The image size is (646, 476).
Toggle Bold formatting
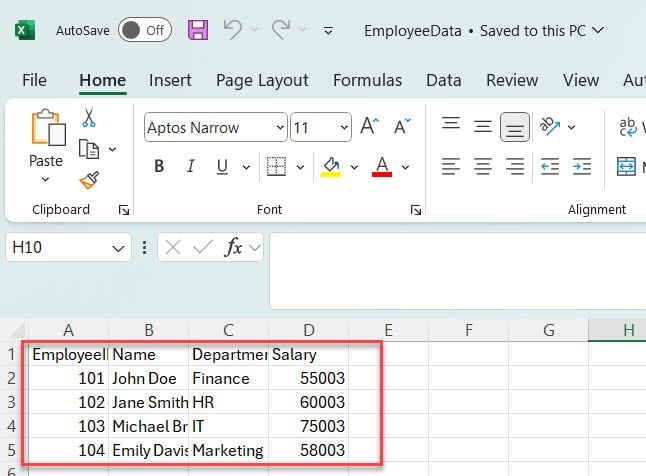pyautogui.click(x=159, y=166)
